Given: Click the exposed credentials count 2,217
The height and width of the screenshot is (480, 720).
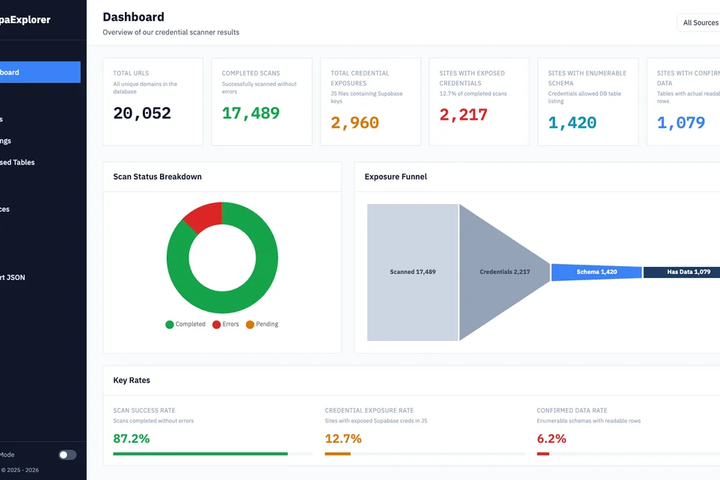Looking at the screenshot, I should pyautogui.click(x=463, y=114).
